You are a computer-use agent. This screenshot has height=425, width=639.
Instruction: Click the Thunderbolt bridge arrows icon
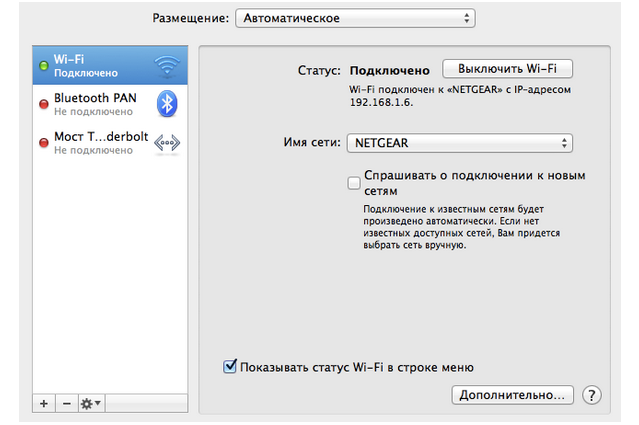point(166,143)
